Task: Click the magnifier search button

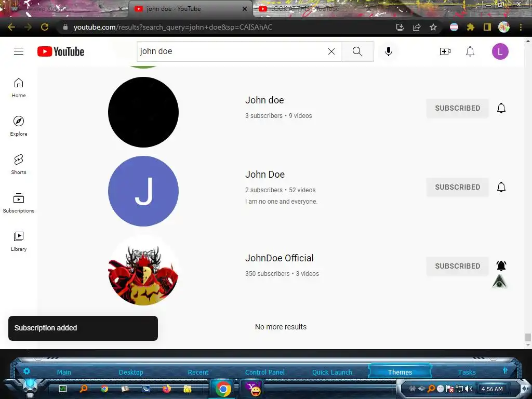Action: (x=357, y=51)
